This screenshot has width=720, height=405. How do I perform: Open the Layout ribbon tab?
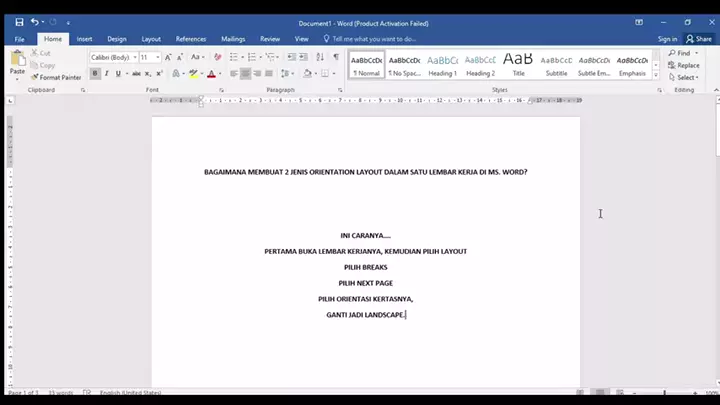(150, 39)
